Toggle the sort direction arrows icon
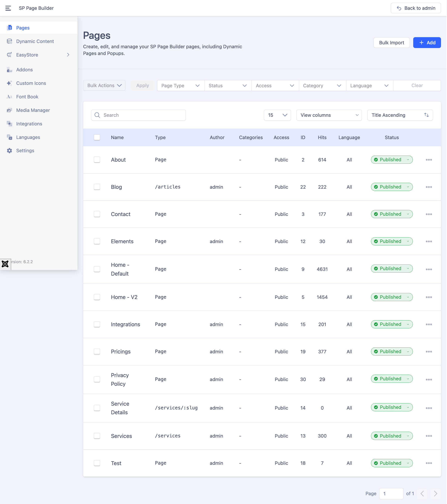Image resolution: width=447 pixels, height=504 pixels. pos(426,115)
